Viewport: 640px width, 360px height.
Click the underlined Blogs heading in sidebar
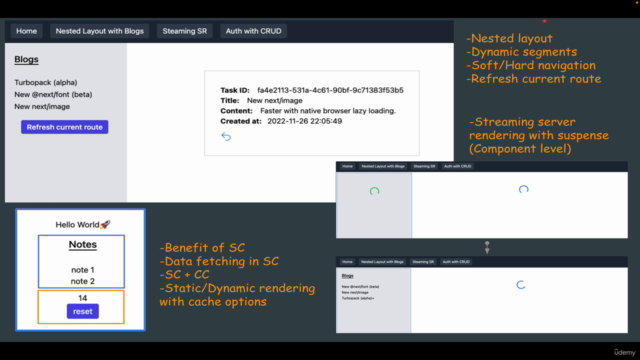(26, 60)
